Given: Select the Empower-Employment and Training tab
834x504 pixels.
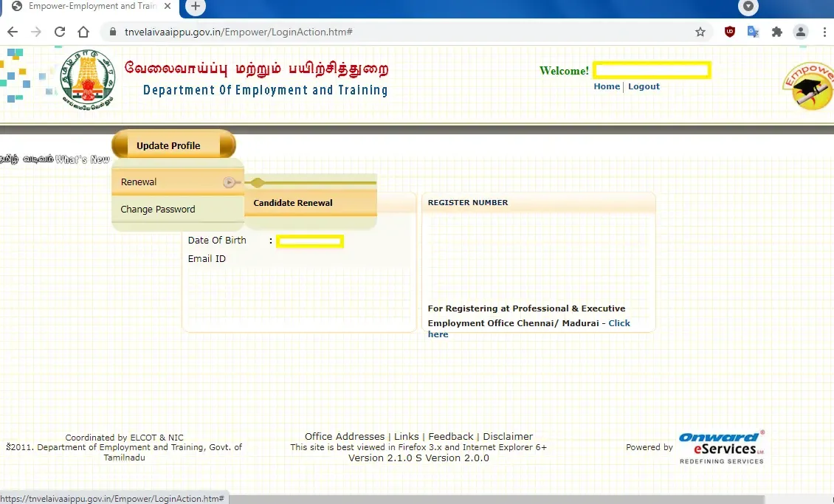Looking at the screenshot, I should pyautogui.click(x=91, y=7).
